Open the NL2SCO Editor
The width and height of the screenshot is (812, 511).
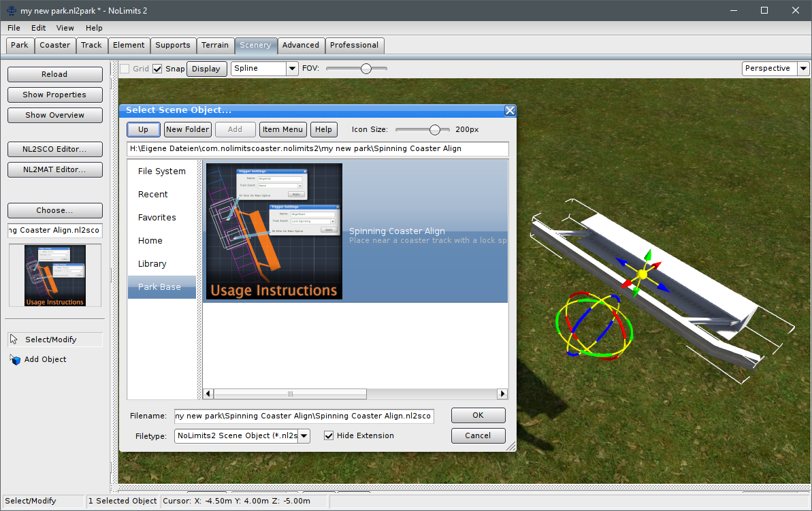click(55, 149)
